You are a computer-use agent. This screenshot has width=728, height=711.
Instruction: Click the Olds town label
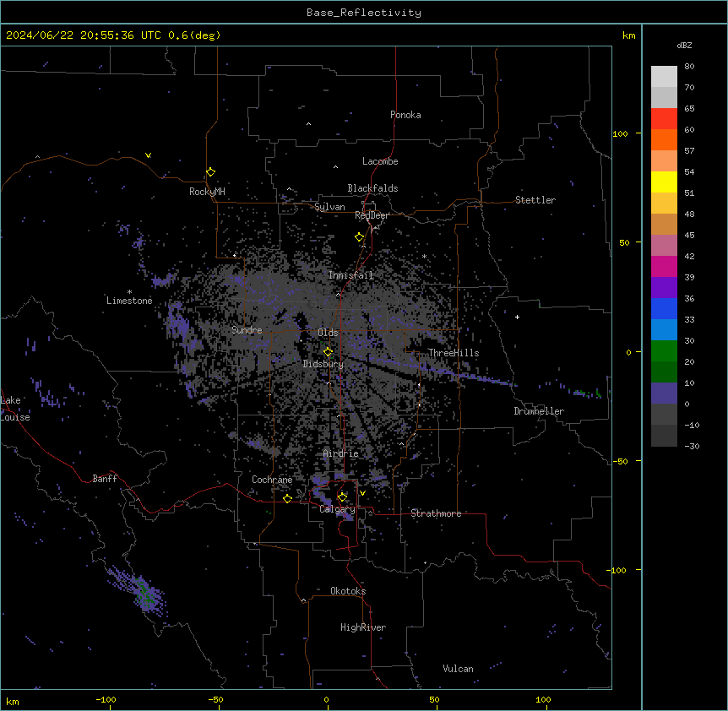coord(328,333)
